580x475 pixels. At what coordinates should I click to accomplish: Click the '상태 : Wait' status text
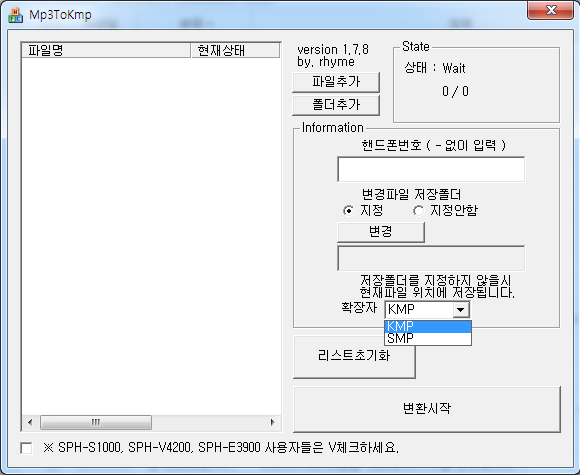435,68
